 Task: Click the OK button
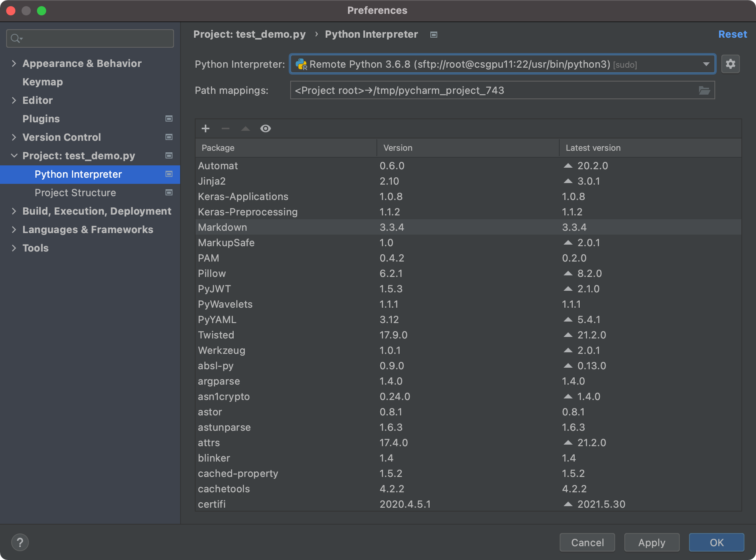click(716, 542)
